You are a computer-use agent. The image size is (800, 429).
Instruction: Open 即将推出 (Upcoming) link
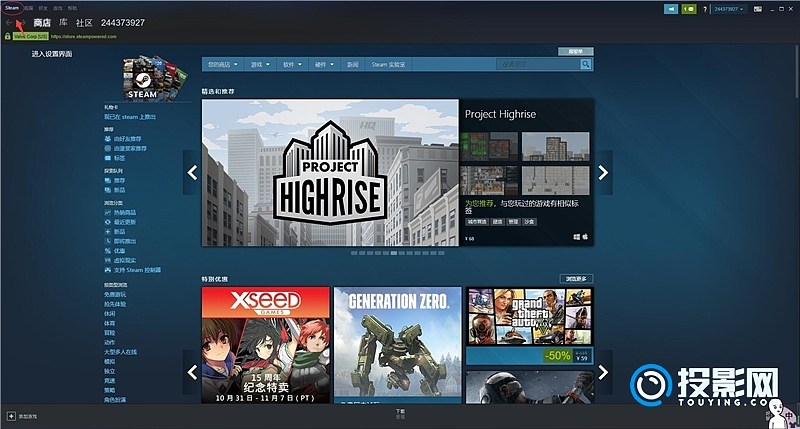click(x=120, y=241)
